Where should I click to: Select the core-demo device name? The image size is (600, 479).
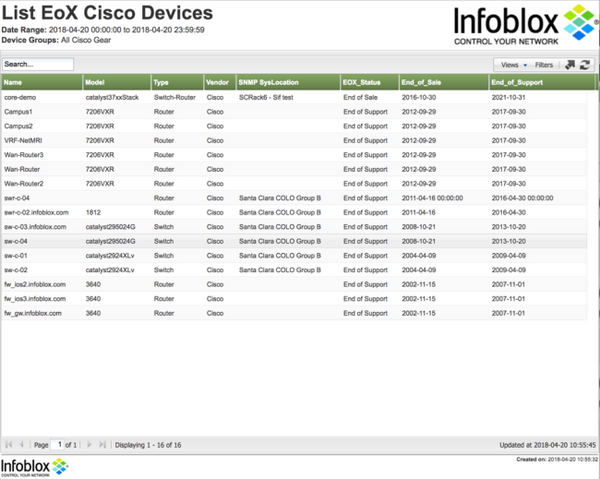tap(20, 98)
